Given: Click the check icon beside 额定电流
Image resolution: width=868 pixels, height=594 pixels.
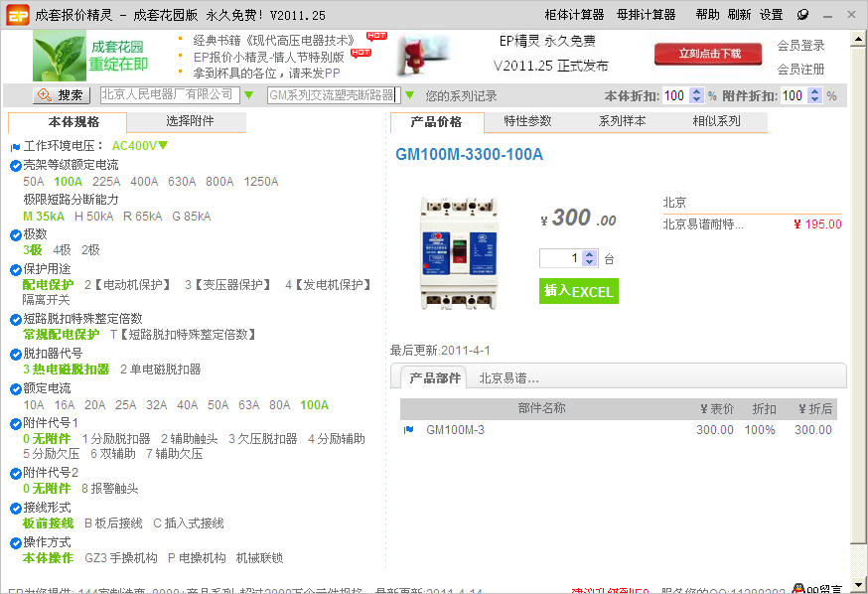Looking at the screenshot, I should click(16, 389).
